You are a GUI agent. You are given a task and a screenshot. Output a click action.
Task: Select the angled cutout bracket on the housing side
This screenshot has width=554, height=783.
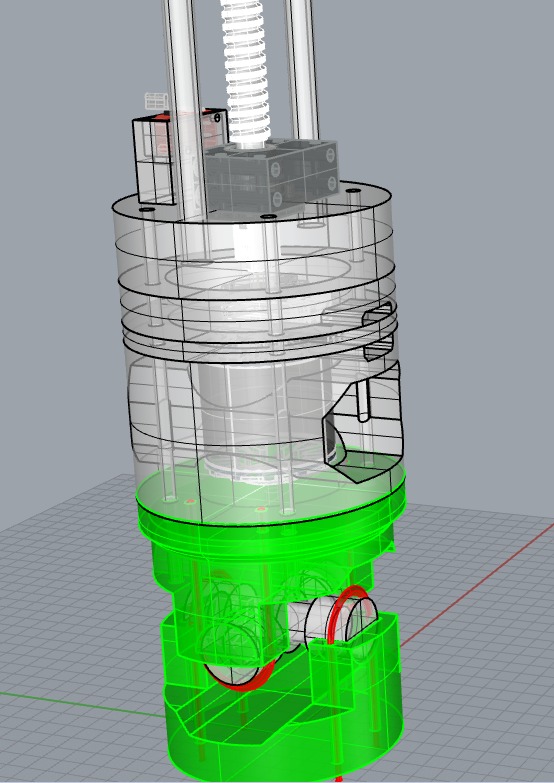(362, 422)
